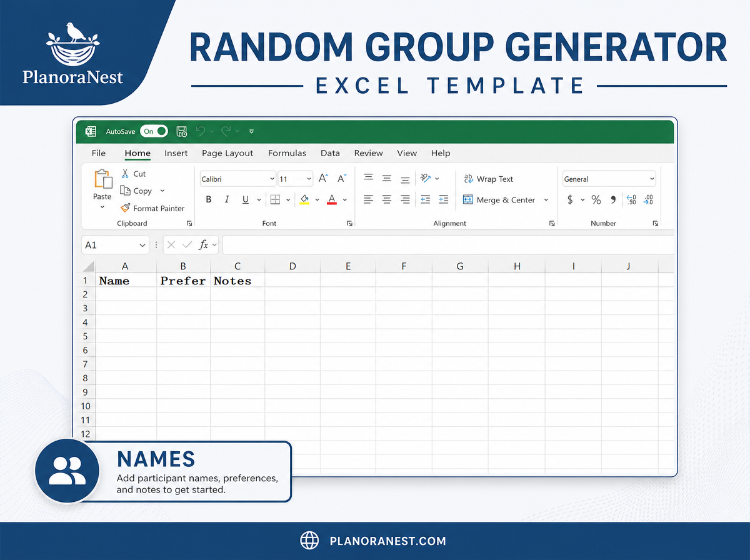Click the Orientation text angle icon
The width and height of the screenshot is (750, 560).
tap(426, 178)
